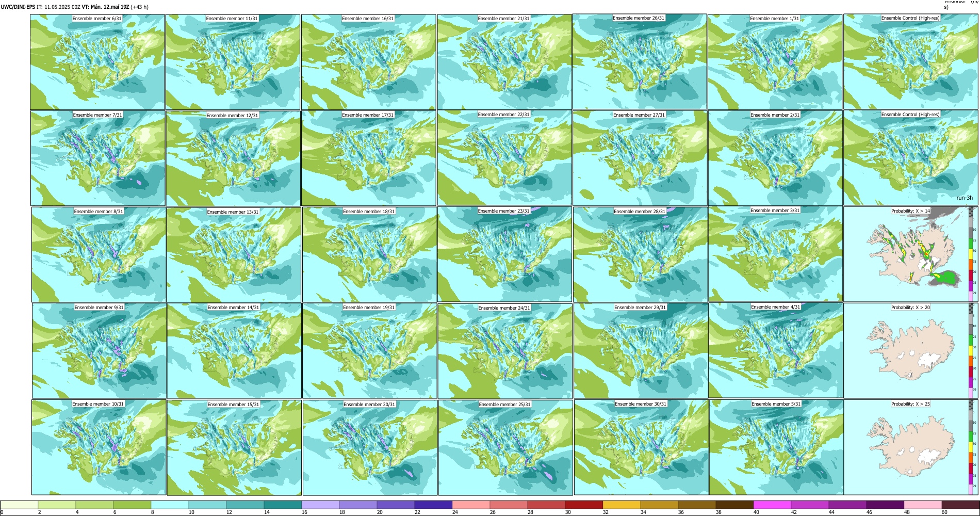
Task: View the Ensemble member 10/31 map panel
Action: [99, 447]
